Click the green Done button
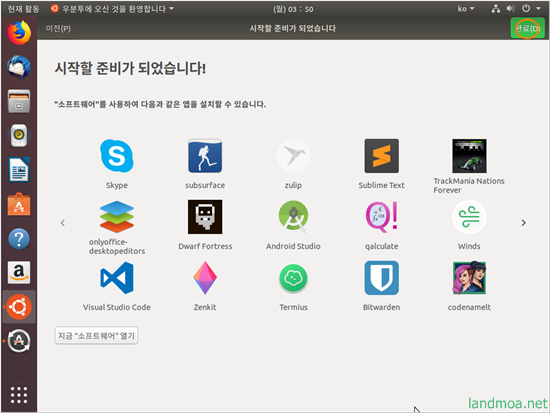The width and height of the screenshot is (550, 413). pyautogui.click(x=528, y=28)
